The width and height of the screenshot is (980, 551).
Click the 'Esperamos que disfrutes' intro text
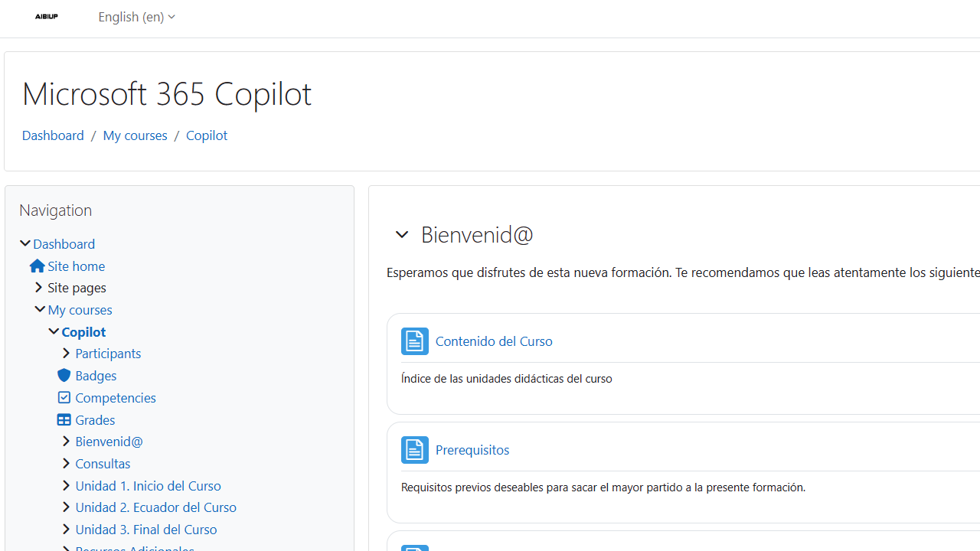tap(683, 272)
